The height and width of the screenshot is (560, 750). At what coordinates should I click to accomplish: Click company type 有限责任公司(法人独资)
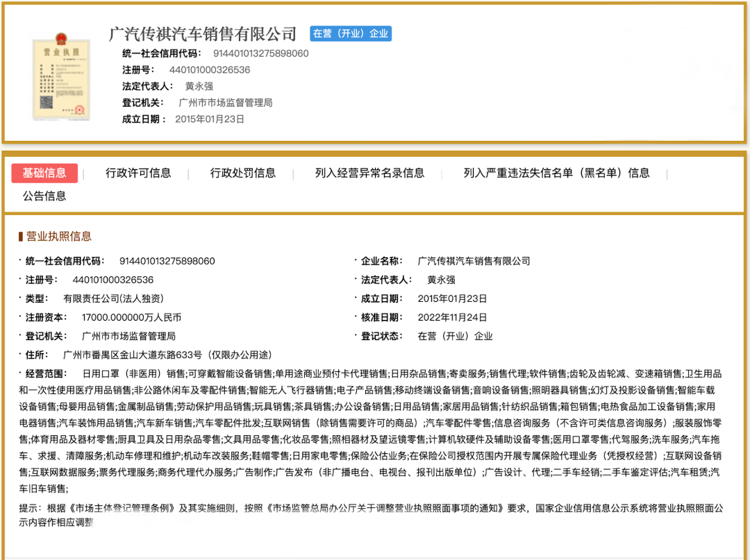[113, 298]
